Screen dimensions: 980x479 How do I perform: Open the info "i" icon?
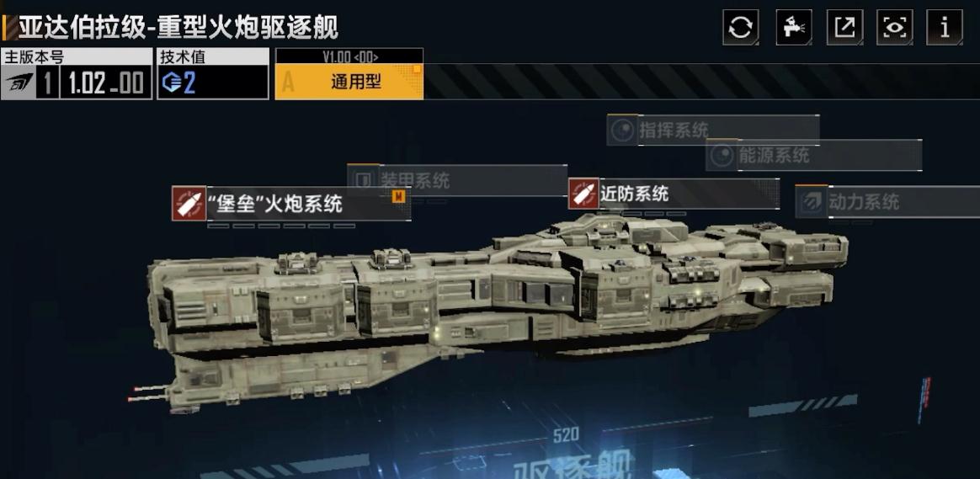point(945,28)
